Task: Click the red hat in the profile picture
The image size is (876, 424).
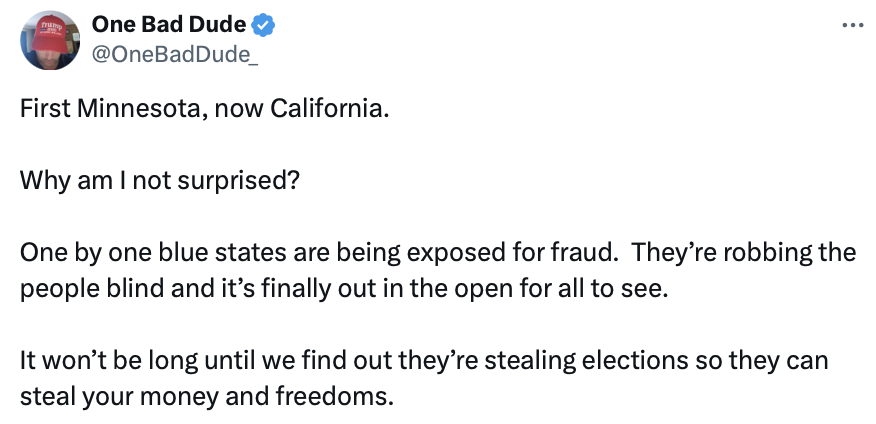Action: (50, 28)
